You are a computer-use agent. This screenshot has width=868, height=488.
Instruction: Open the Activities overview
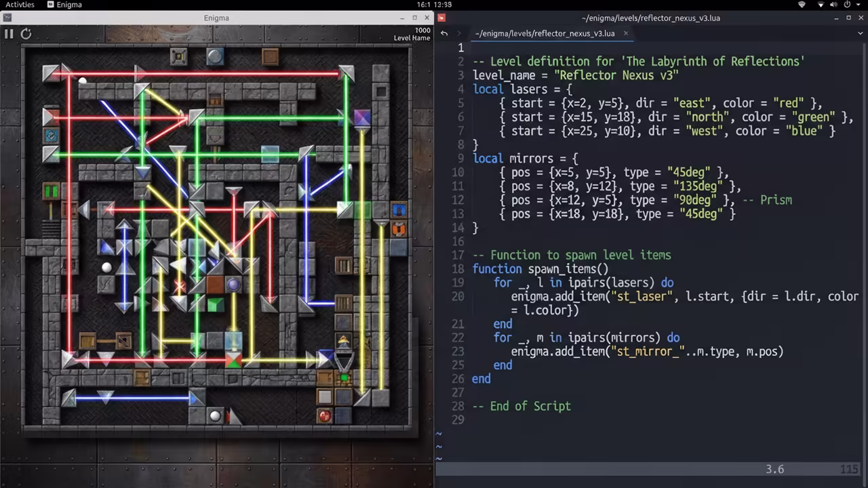[20, 5]
